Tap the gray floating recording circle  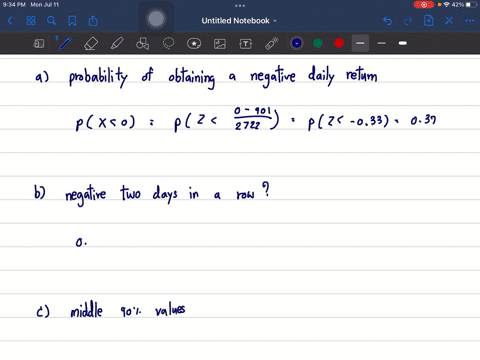click(156, 19)
